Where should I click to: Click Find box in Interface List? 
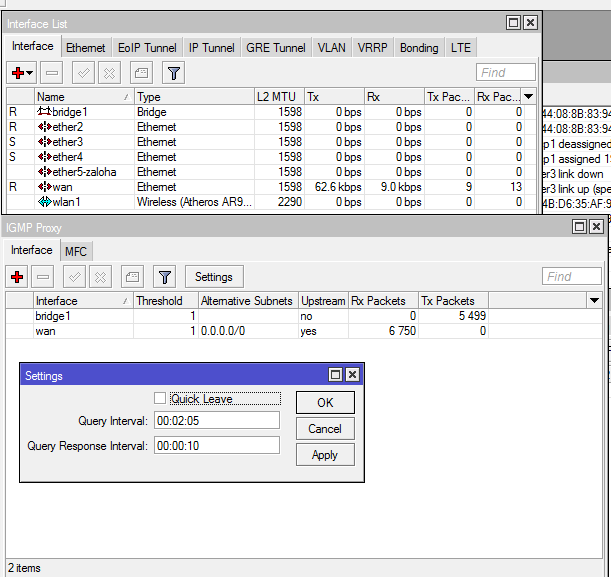click(x=505, y=72)
